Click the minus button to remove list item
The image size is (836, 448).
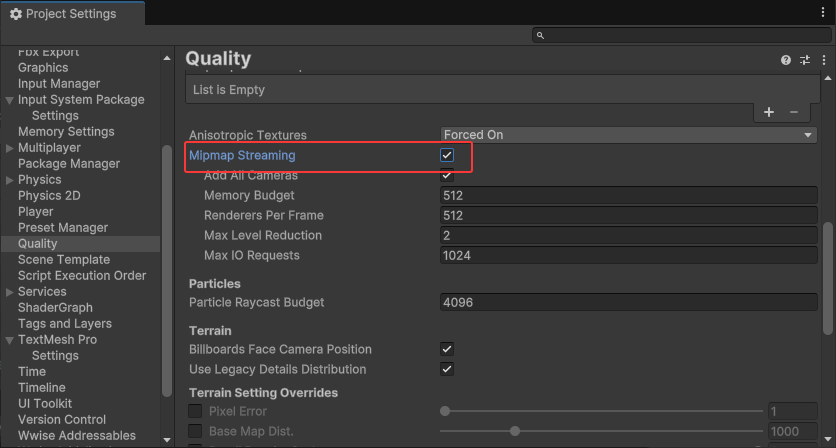click(x=794, y=112)
